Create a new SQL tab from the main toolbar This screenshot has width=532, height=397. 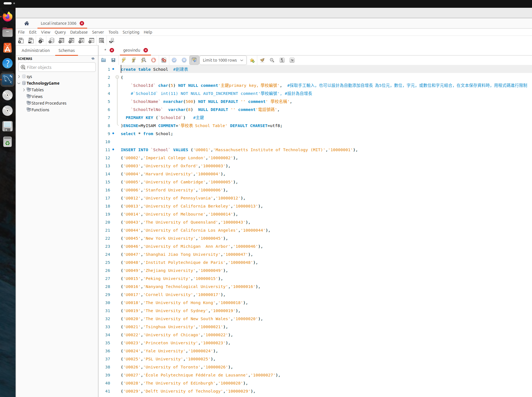pos(21,41)
